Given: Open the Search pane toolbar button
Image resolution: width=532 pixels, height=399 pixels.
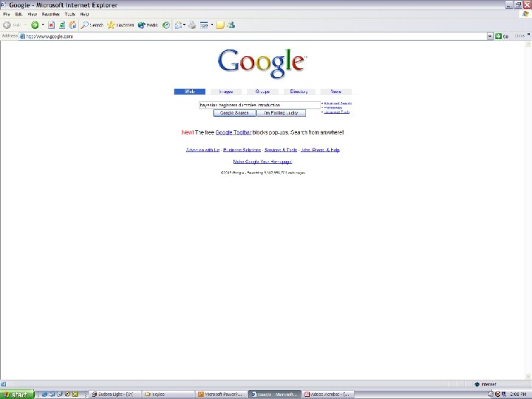Looking at the screenshot, I should [x=92, y=25].
